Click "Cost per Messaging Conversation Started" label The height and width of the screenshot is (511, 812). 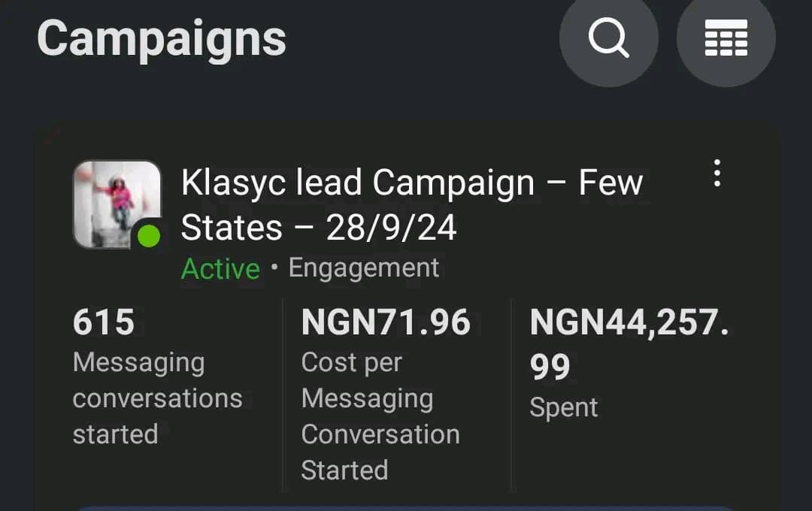click(x=380, y=416)
